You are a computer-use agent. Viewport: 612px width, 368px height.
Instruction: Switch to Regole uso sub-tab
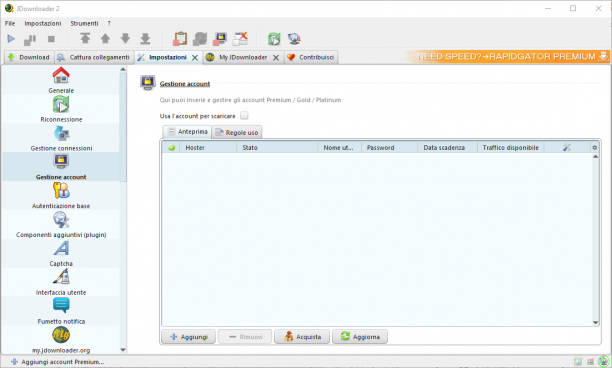pos(237,133)
